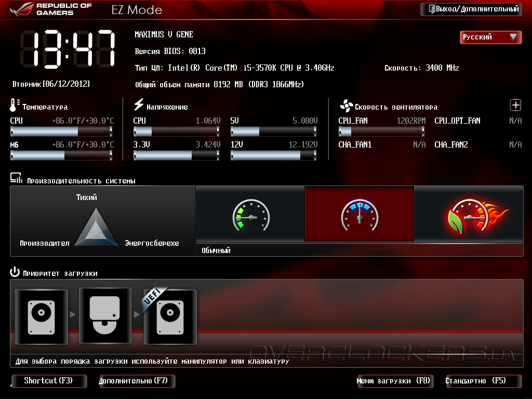Click the date Вторник [06/12/2012]
Screen dimensions: 532x399
(x=51, y=84)
